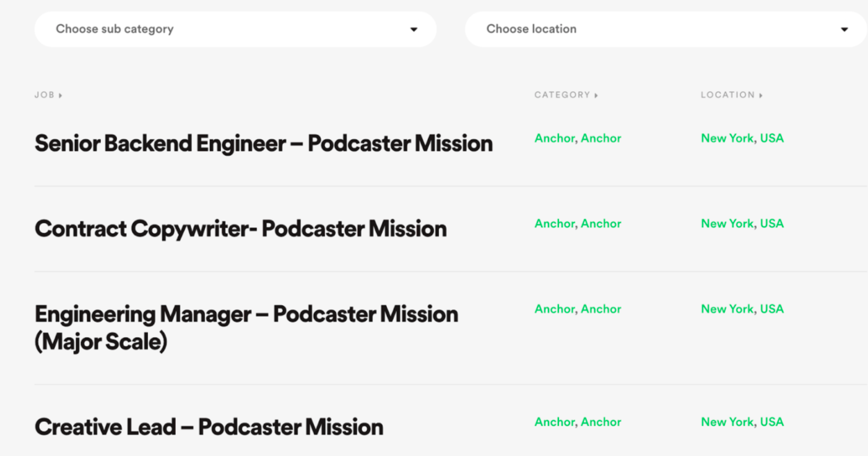Image resolution: width=868 pixels, height=456 pixels.
Task: Click New York location in Engineering Manager row
Action: point(727,309)
